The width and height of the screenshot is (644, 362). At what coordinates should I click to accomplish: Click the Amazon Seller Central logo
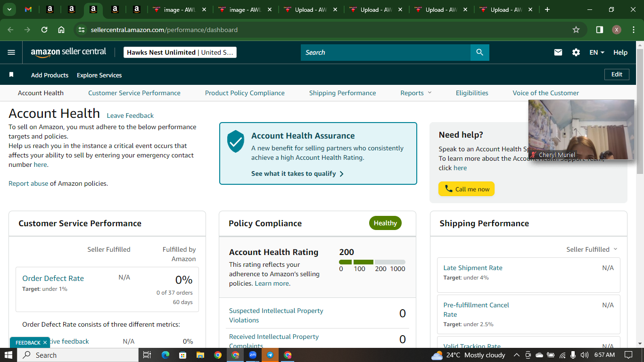pos(68,52)
